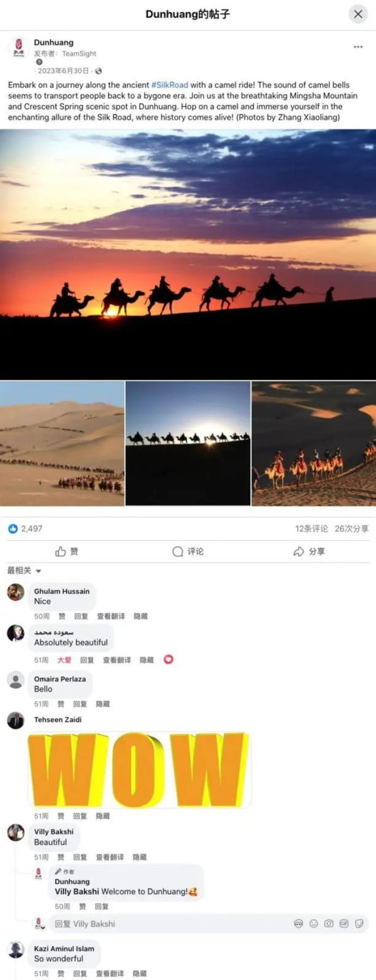Viewport: 376px width, 980px height.
Task: Hide Ghulam Hussain's comment with 隐藏
Action: (140, 616)
